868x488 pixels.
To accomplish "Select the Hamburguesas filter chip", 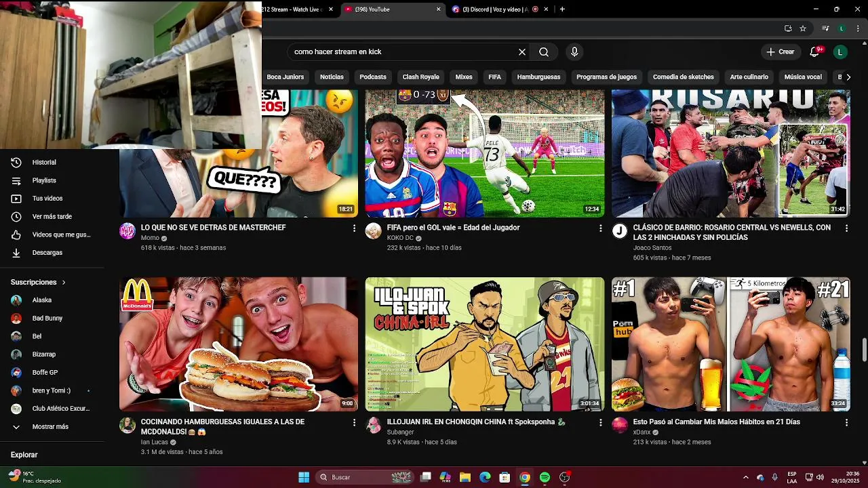I will [538, 77].
